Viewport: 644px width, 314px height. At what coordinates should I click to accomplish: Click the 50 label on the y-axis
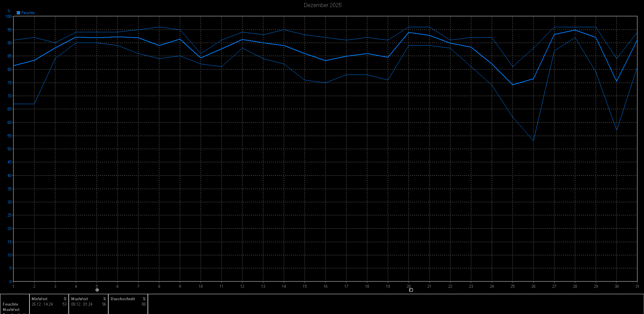pyautogui.click(x=9, y=149)
